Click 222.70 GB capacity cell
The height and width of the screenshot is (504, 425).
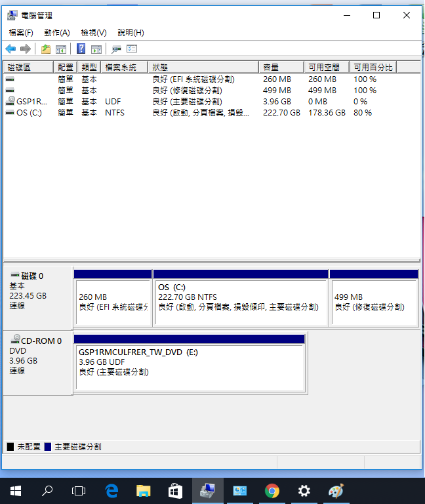point(281,113)
